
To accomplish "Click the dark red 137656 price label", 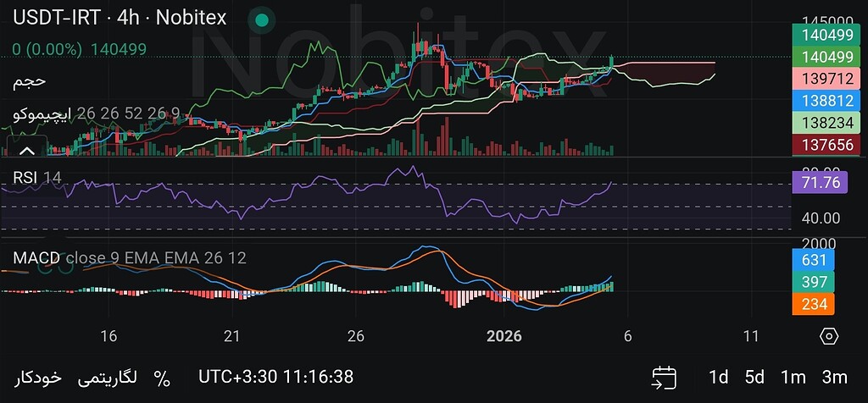I will click(x=826, y=144).
